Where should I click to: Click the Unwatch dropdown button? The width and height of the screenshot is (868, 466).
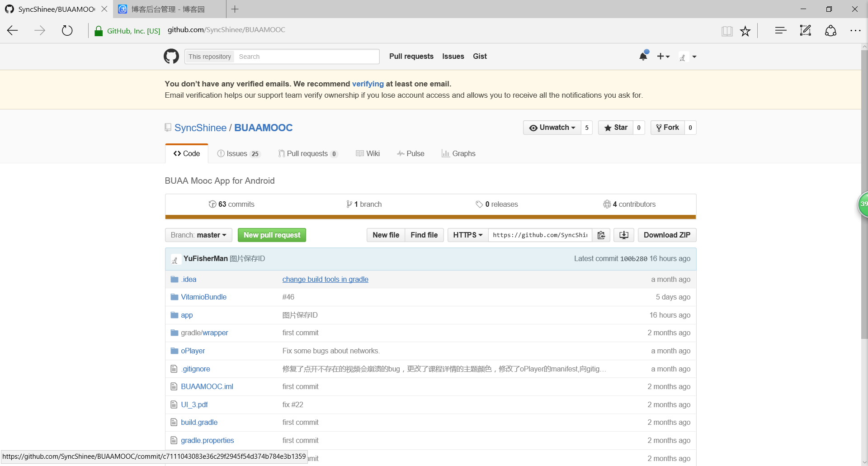552,128
